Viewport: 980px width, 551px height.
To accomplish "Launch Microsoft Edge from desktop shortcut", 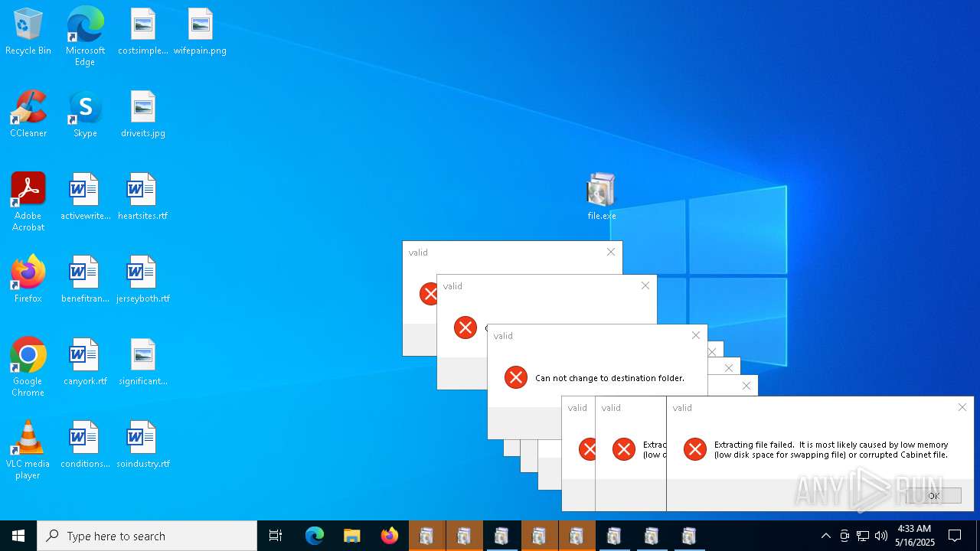I will point(85,36).
